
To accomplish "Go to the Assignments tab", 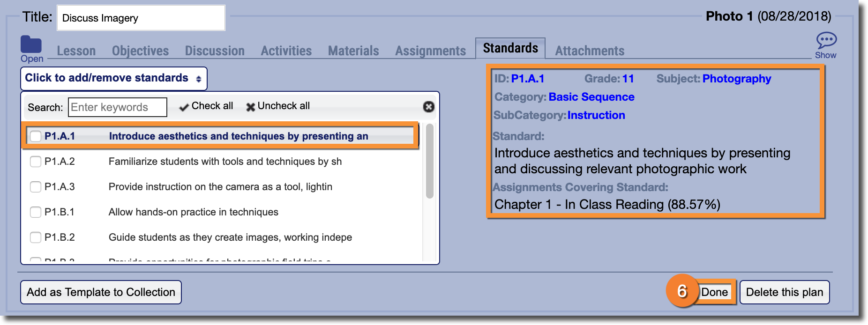I will coord(430,51).
